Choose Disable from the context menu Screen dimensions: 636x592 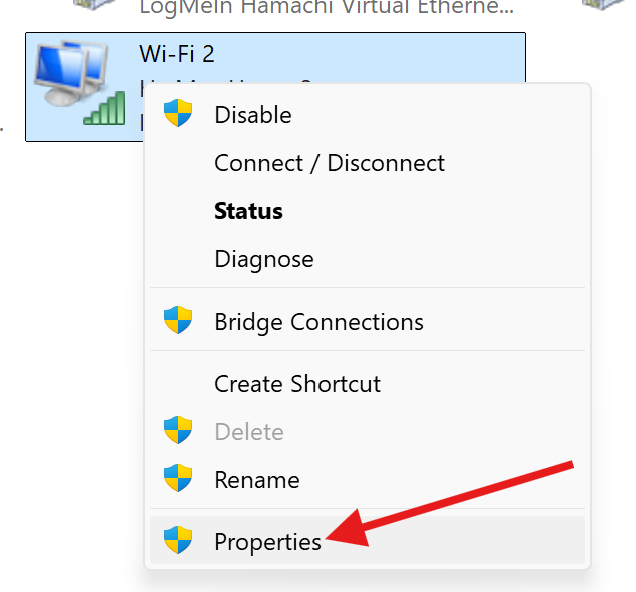[x=253, y=115]
